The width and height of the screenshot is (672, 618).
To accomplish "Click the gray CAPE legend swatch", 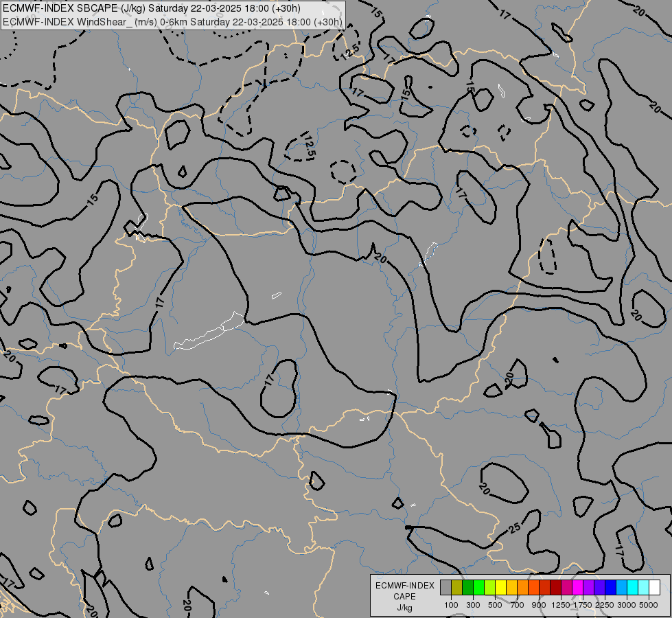I will pos(445,588).
